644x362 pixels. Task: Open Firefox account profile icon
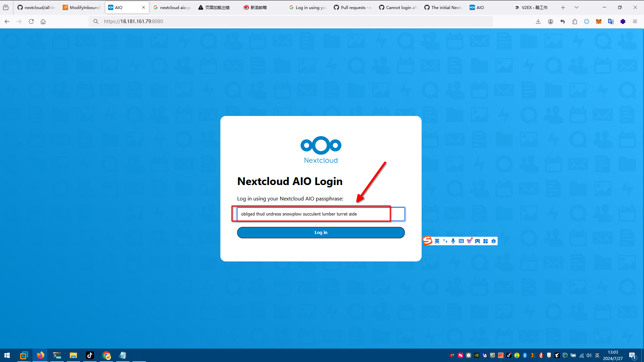(x=550, y=21)
